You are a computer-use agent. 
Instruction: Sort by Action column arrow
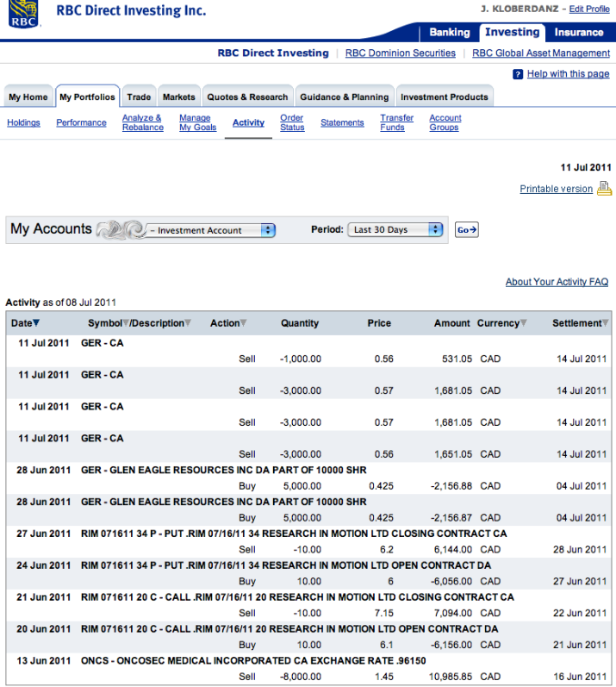click(x=244, y=323)
